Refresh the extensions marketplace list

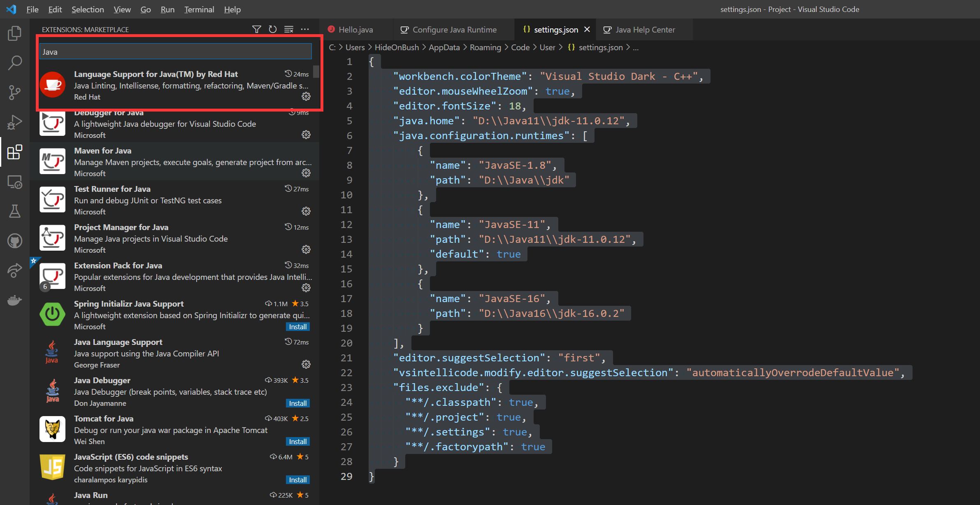click(x=272, y=30)
